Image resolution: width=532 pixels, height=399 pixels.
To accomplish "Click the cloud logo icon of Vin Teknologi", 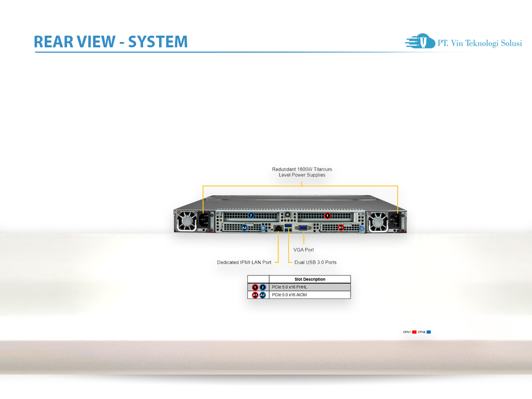I will point(420,41).
